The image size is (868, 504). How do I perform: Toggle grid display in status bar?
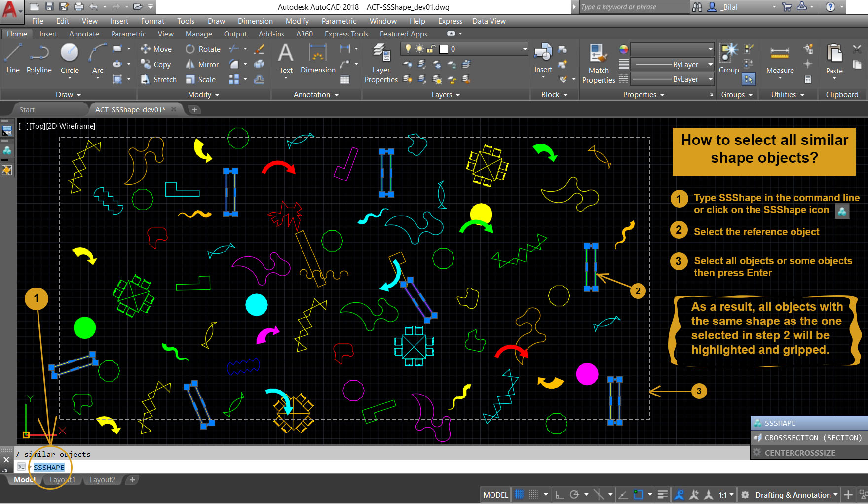[519, 495]
